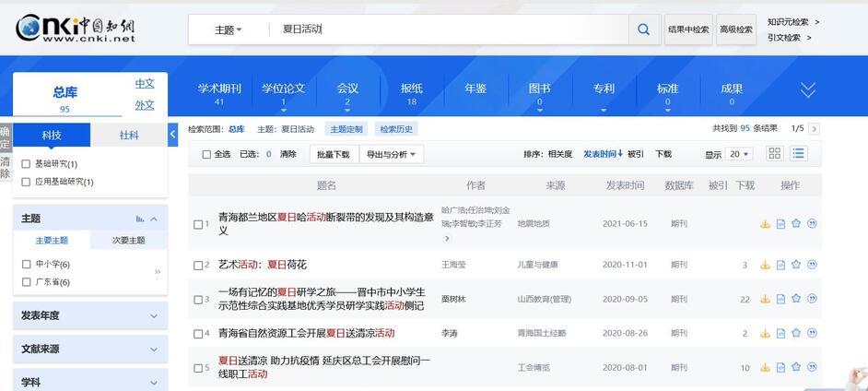Open the 显示 20 per-page dropdown
This screenshot has height=391, width=868.
tap(738, 155)
